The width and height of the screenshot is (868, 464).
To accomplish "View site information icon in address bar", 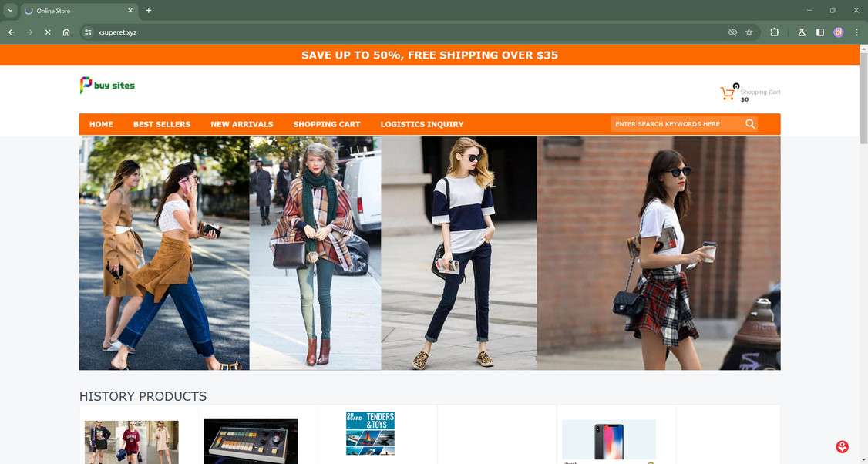I will [x=88, y=32].
